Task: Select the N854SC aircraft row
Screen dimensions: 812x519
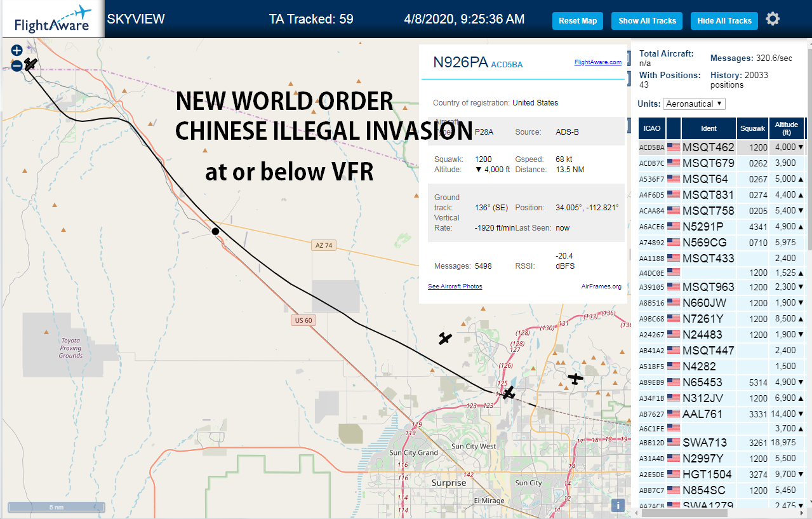Action: [722, 490]
